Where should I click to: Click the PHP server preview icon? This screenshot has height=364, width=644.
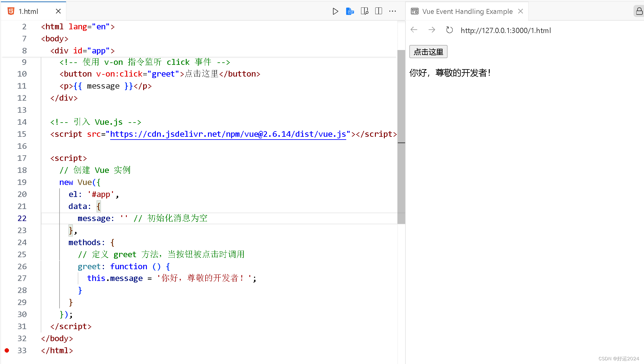[350, 11]
